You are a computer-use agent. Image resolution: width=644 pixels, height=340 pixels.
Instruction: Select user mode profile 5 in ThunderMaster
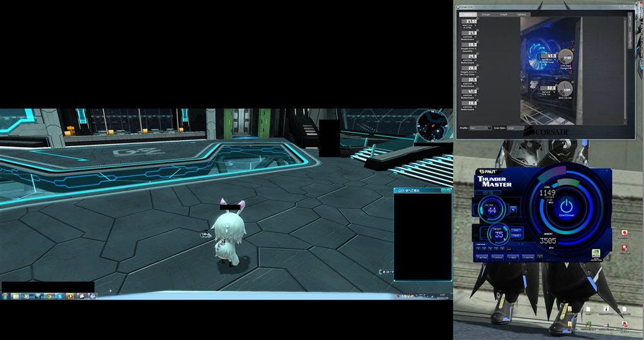point(502,249)
